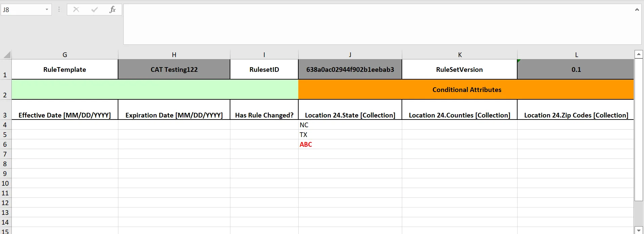Select the cell containing red ABC

(x=350, y=144)
